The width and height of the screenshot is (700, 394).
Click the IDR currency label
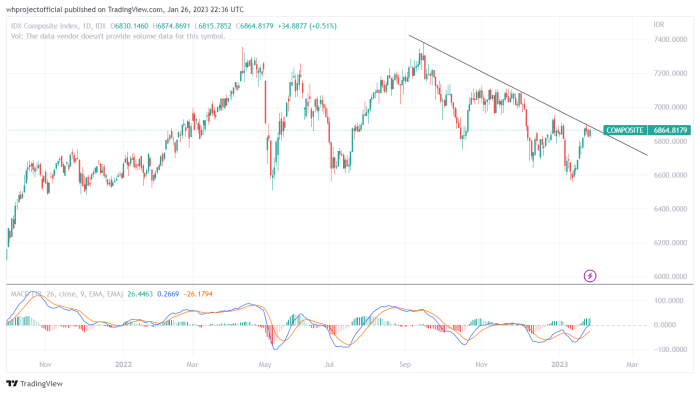pyautogui.click(x=659, y=25)
